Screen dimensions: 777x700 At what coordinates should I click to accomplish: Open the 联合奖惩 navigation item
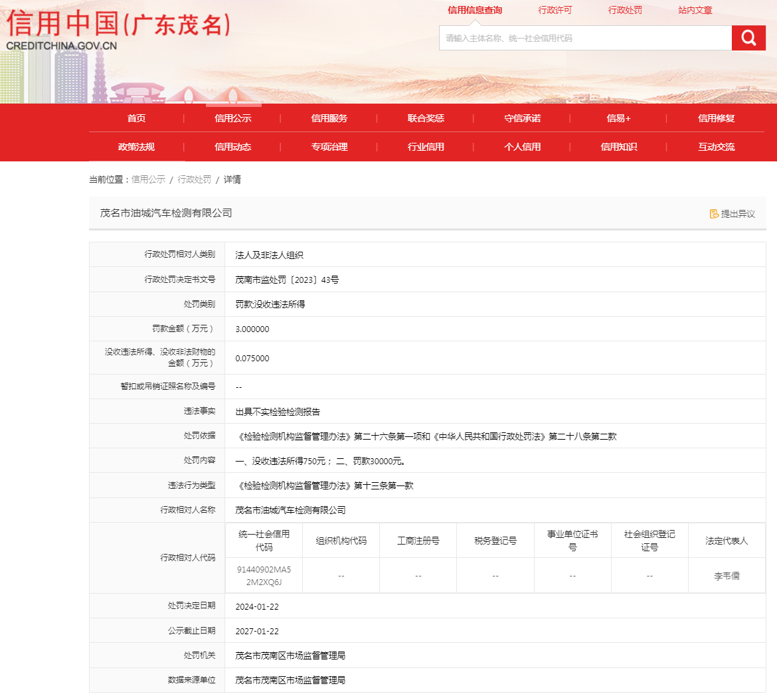click(426, 118)
